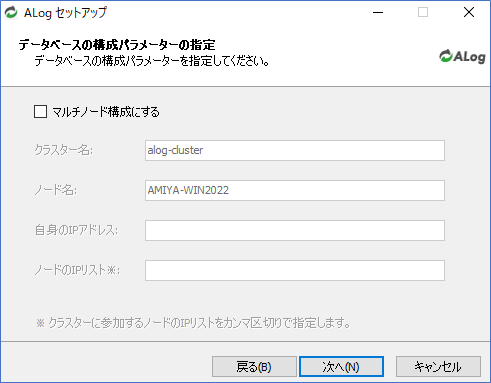This screenshot has width=491, height=383.
Task: Click the ノード名 field containing AMIYA-WIN2022
Action: coord(295,190)
